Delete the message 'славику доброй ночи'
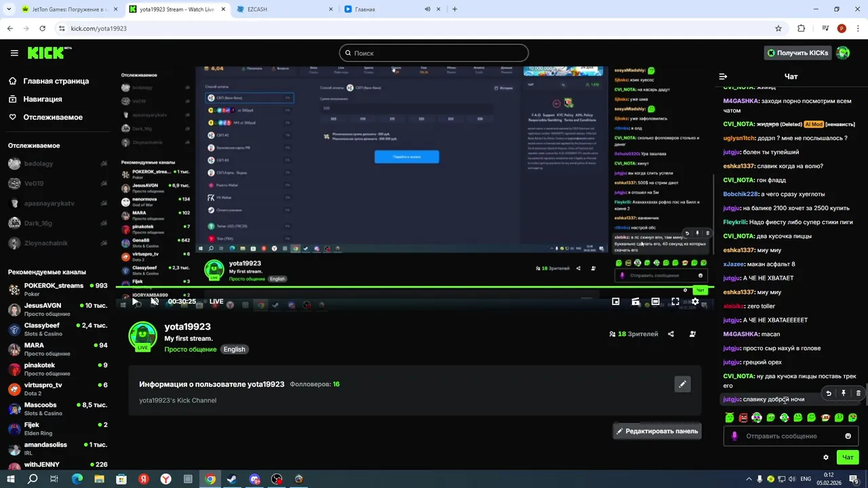The image size is (868, 488). click(859, 393)
